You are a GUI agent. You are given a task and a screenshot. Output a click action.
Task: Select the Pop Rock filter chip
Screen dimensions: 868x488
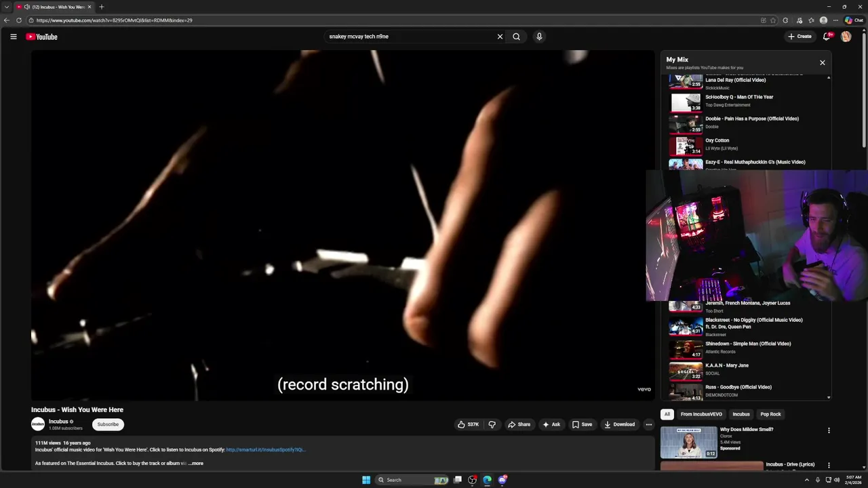[x=770, y=414]
